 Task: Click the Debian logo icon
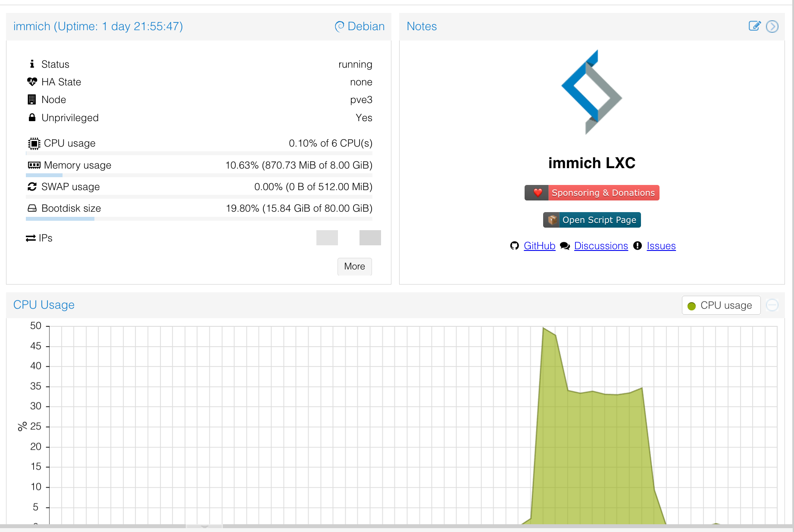pos(339,26)
